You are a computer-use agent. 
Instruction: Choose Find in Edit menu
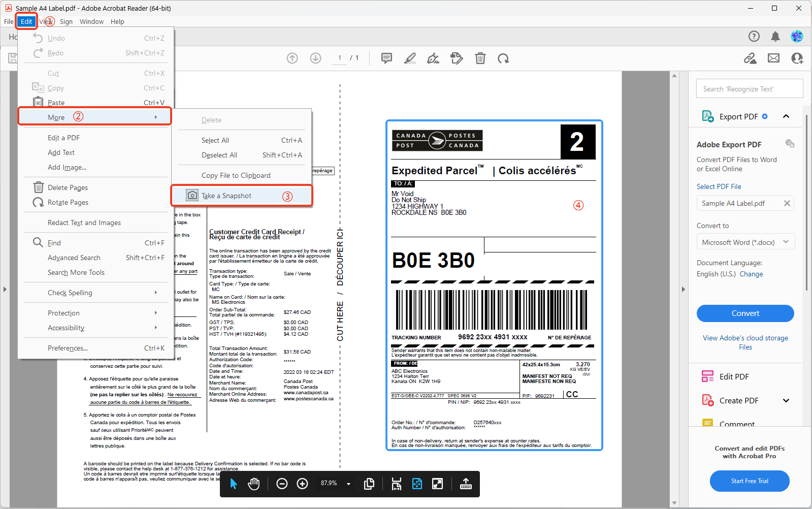pyautogui.click(x=95, y=243)
